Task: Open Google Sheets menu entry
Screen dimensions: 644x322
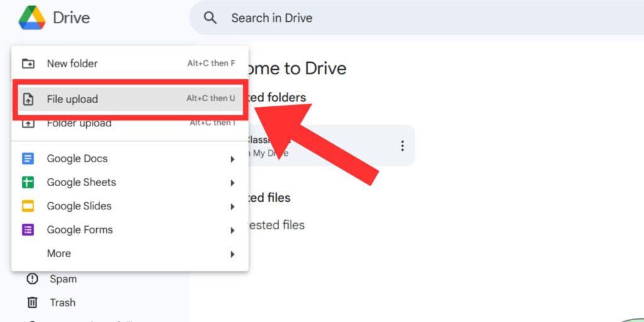Action: pos(130,182)
